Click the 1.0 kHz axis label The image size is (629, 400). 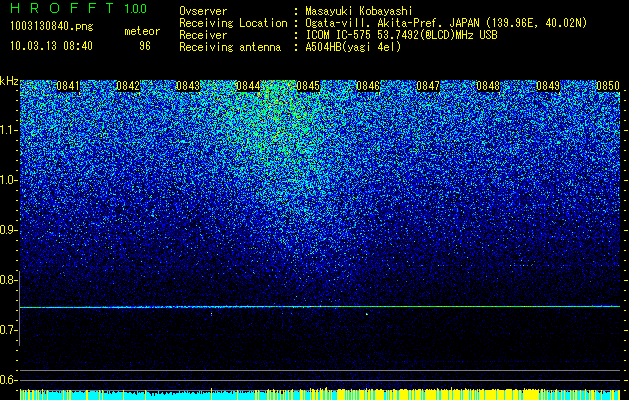point(9,181)
